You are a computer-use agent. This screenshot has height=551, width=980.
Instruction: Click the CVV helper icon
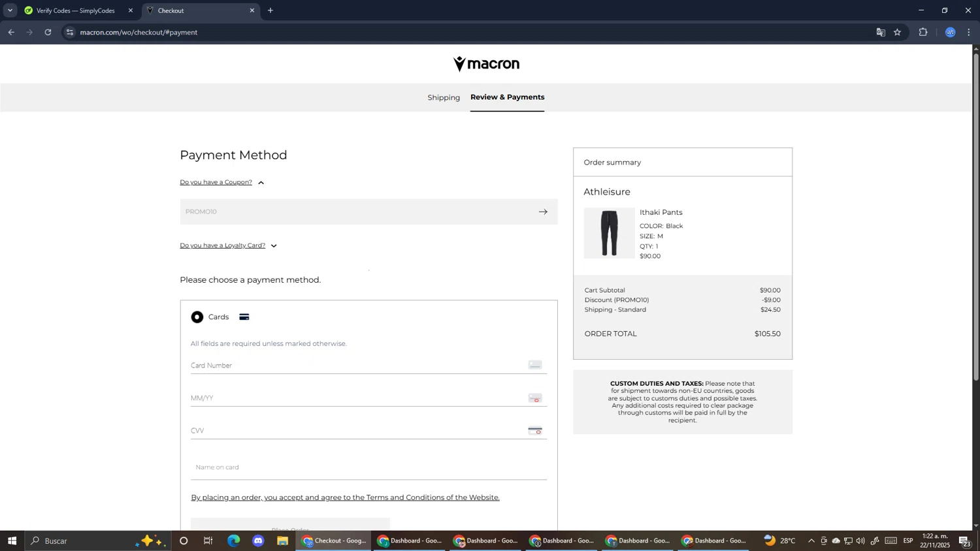[535, 431]
